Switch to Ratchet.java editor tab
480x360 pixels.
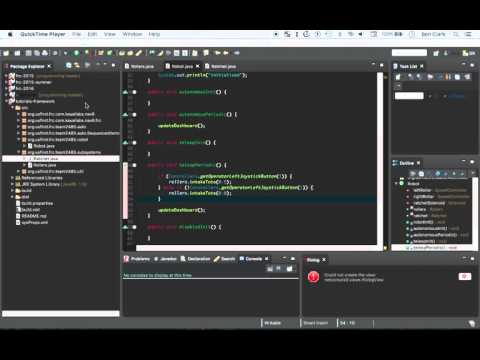coord(220,66)
